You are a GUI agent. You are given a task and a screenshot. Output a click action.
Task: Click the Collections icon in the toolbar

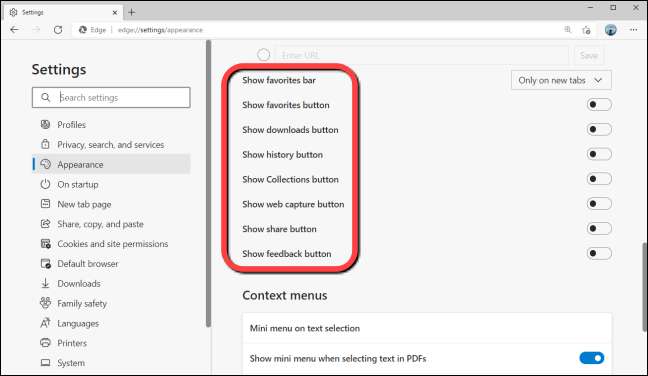click(586, 30)
